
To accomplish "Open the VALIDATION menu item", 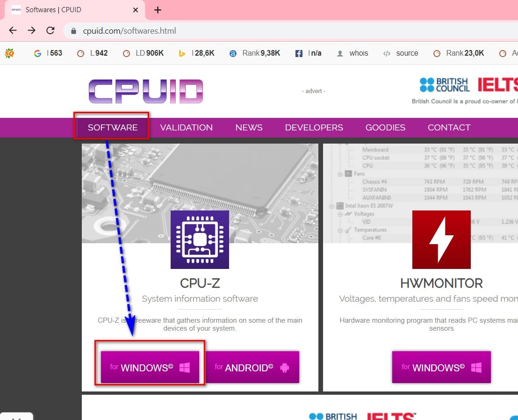I will [187, 128].
